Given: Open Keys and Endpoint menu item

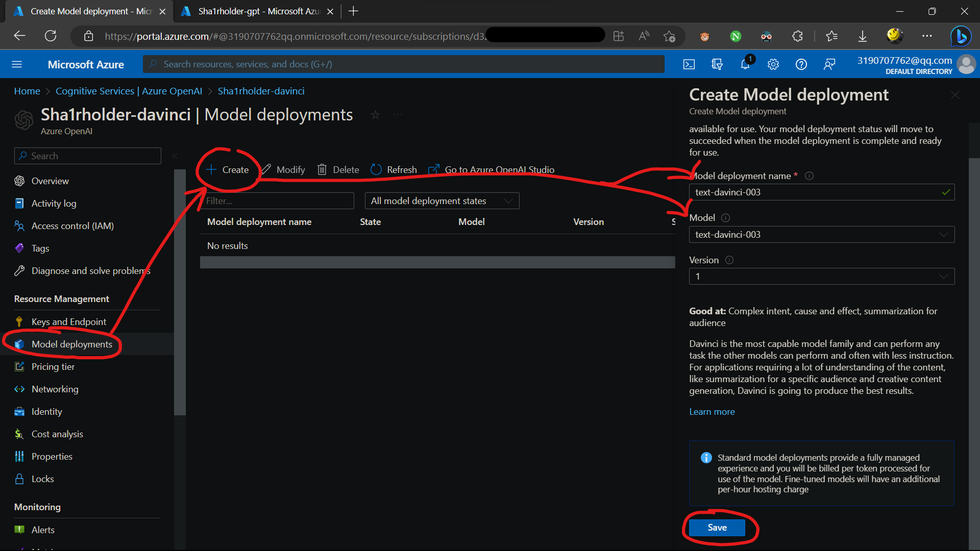Looking at the screenshot, I should 69,322.
